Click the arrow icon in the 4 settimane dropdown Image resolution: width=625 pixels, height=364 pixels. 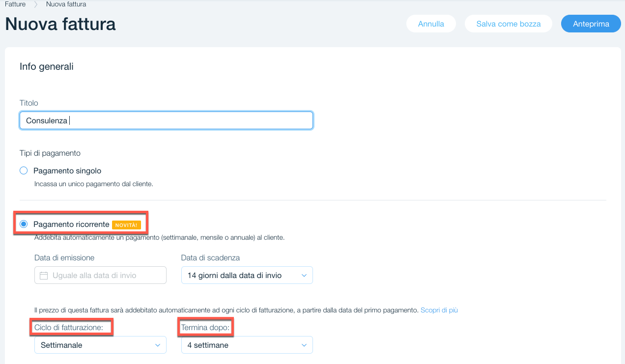(304, 345)
